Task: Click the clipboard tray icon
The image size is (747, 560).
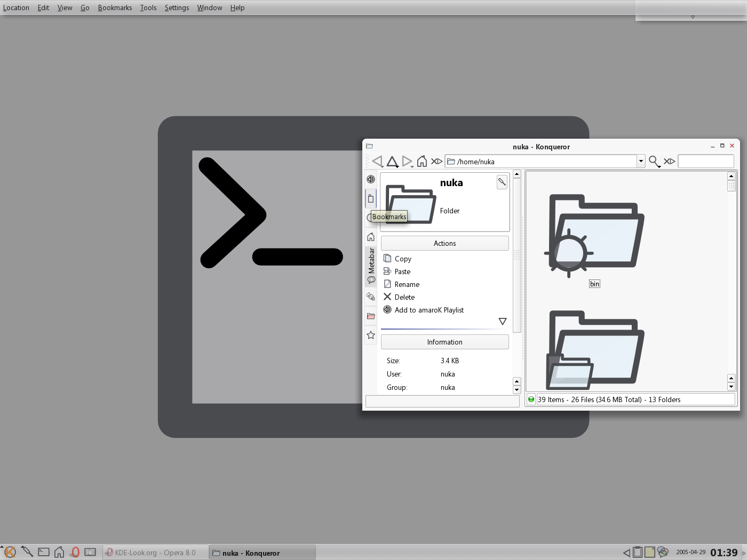Action: click(638, 552)
